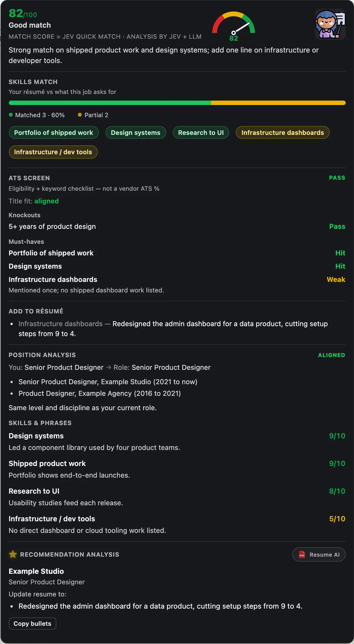Click the green matched portion of skills bar
Viewport: 354px width, 644px height.
click(x=110, y=103)
